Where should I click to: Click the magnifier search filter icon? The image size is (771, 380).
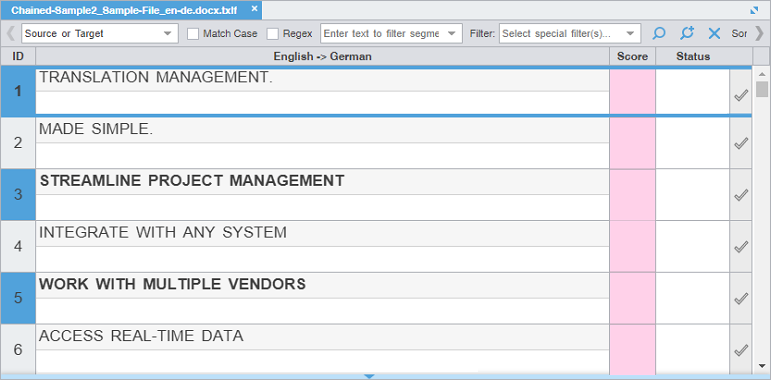click(x=658, y=33)
